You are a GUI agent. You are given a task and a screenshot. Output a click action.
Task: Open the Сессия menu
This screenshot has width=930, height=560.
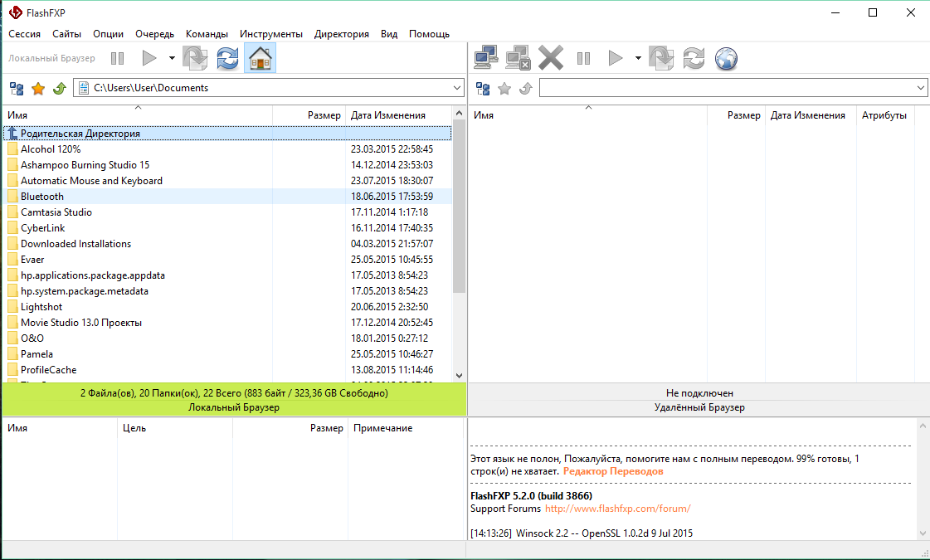click(24, 34)
